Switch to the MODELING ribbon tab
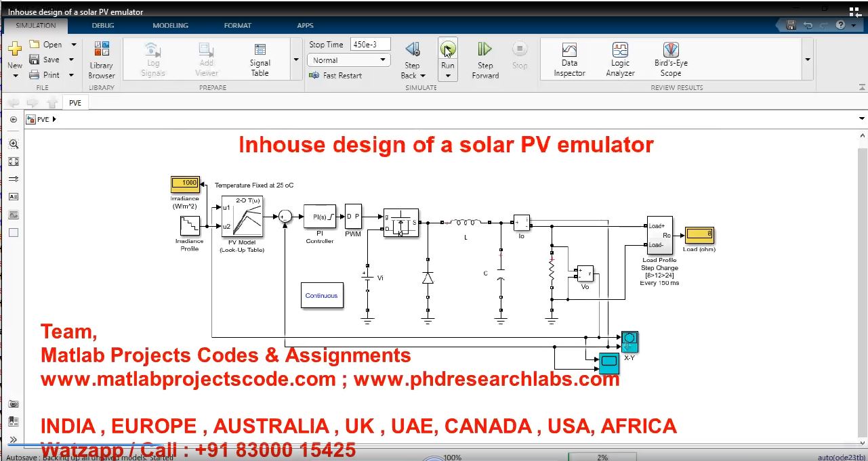The width and height of the screenshot is (868, 461). pos(170,26)
